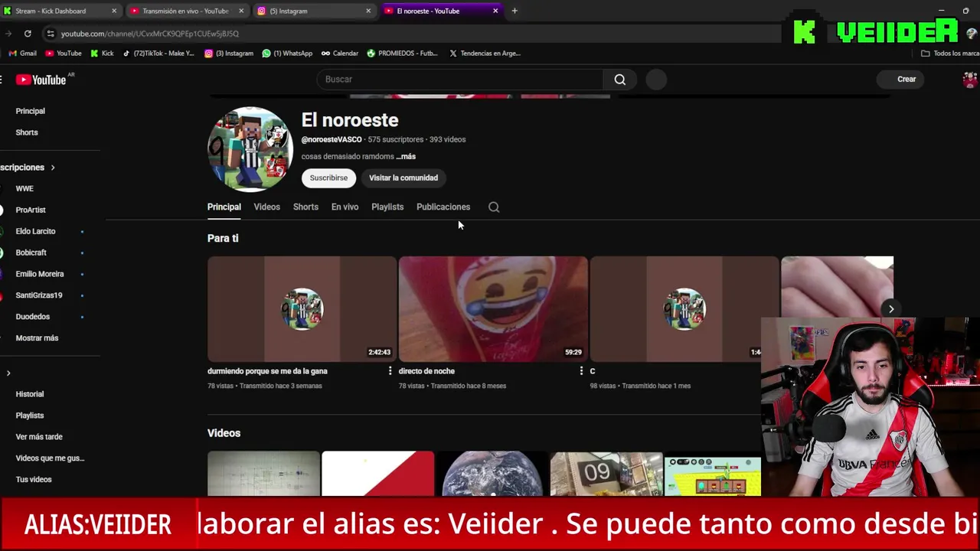Open the Eldo Larcito subscription
Image resolution: width=980 pixels, height=551 pixels.
35,231
